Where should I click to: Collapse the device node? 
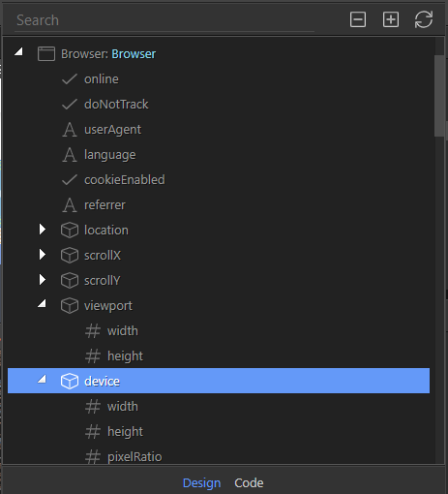coord(42,379)
